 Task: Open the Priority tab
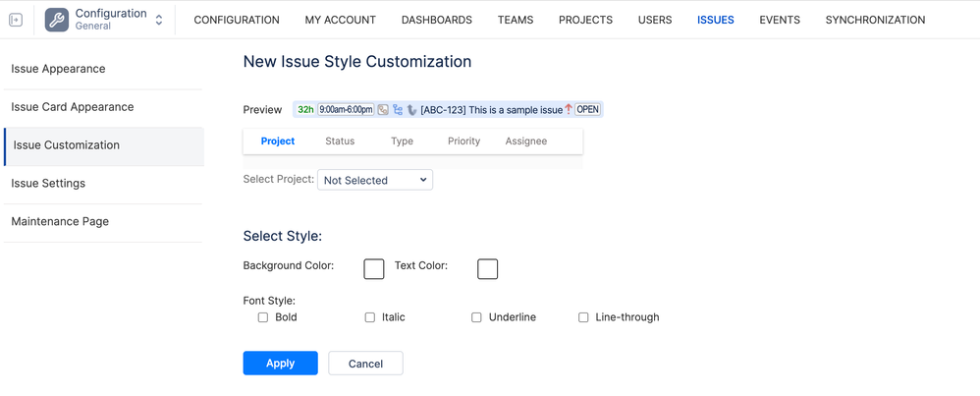tap(463, 141)
